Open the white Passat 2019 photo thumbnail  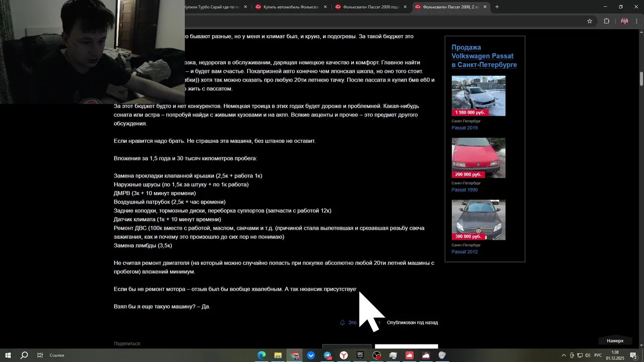point(478,96)
